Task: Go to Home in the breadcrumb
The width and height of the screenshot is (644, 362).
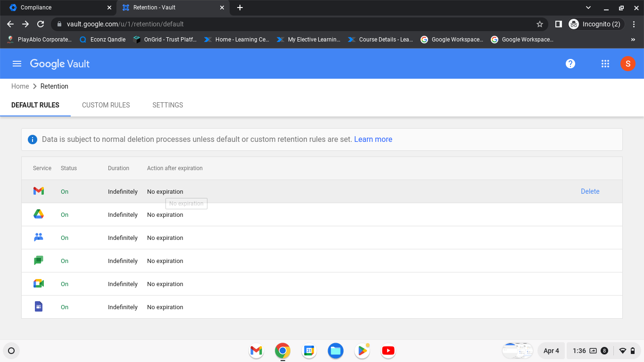Action: [20, 86]
